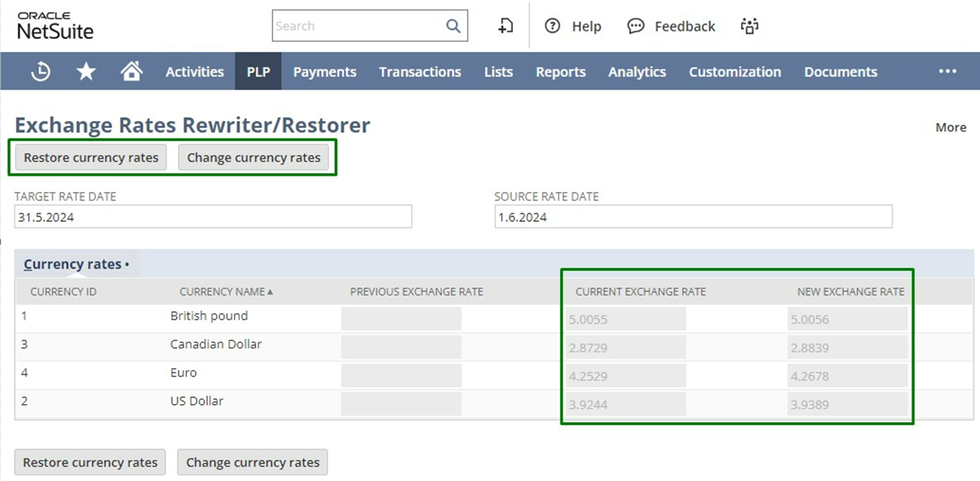Select the Currency rates subtab

[x=73, y=264]
